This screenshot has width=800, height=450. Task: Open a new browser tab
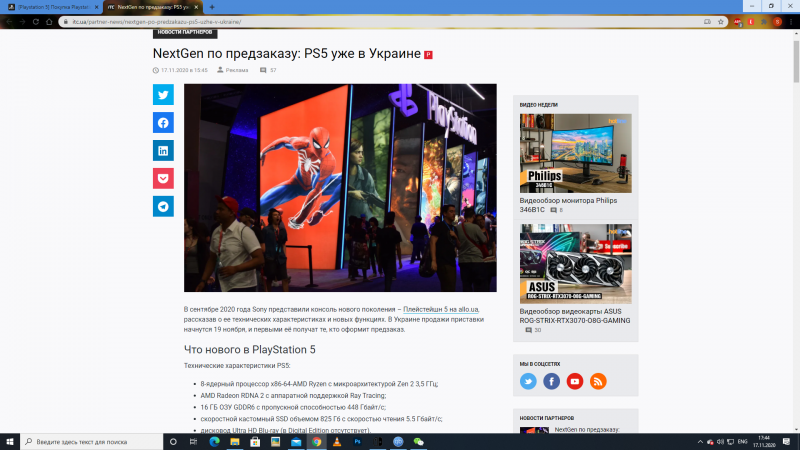(x=212, y=6)
